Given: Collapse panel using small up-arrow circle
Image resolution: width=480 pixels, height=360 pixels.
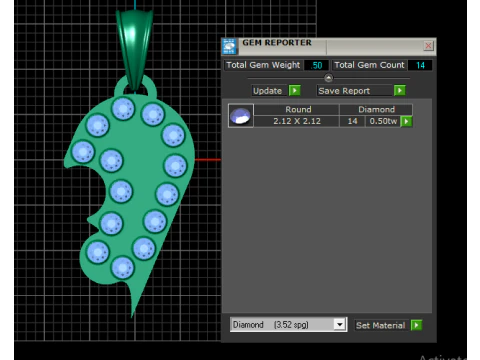Looking at the screenshot, I should click(328, 78).
